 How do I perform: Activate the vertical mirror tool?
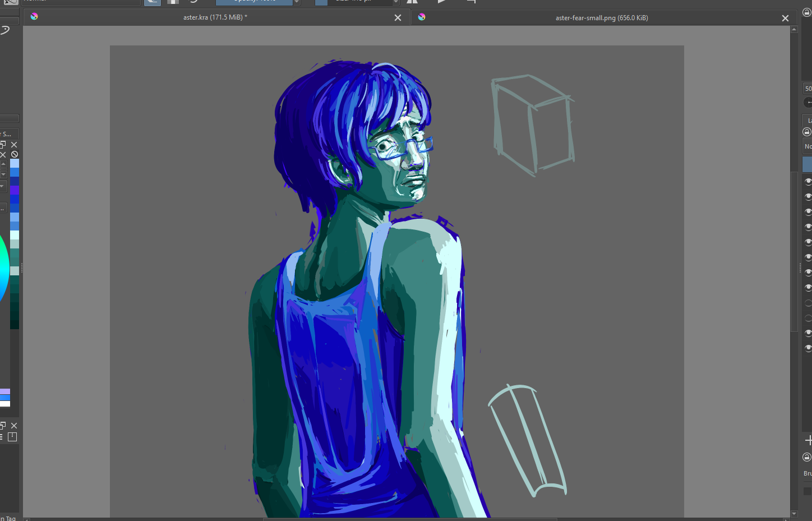(x=442, y=2)
